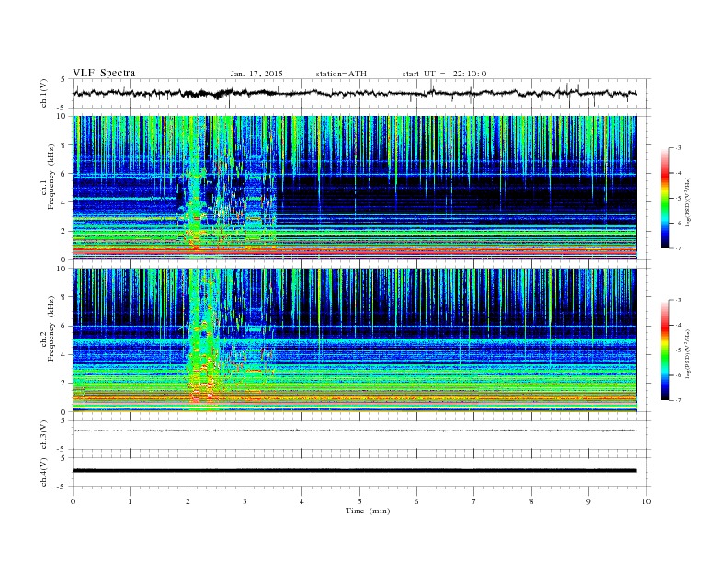Click the log(PSD) label of ch.1 colorbar

point(688,201)
